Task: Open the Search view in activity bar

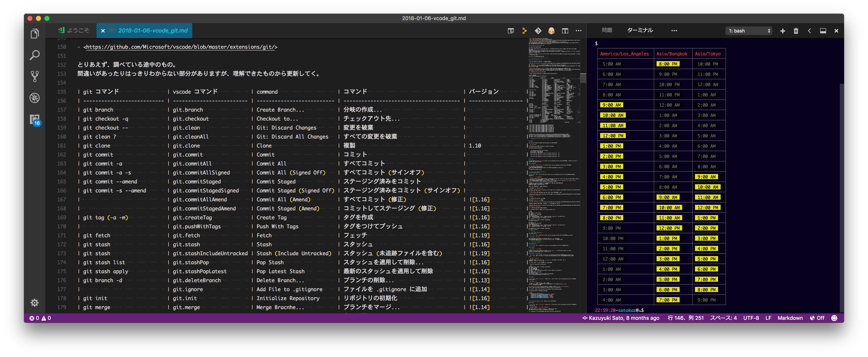Action: (35, 55)
